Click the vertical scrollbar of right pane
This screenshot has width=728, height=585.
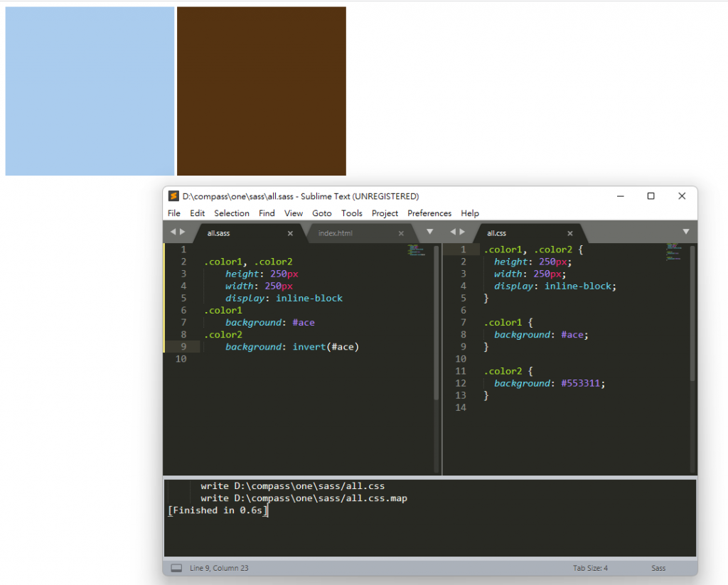pos(692,313)
